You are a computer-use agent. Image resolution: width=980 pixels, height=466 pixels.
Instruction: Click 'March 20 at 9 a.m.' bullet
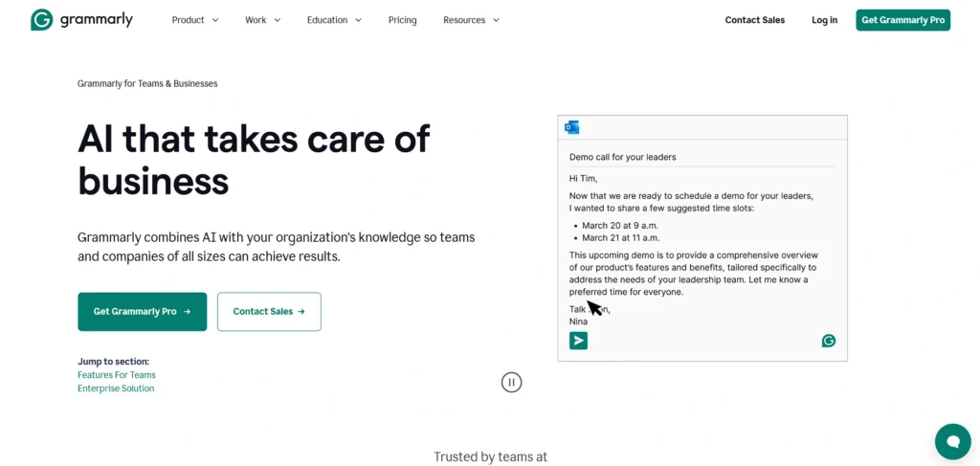tap(620, 226)
